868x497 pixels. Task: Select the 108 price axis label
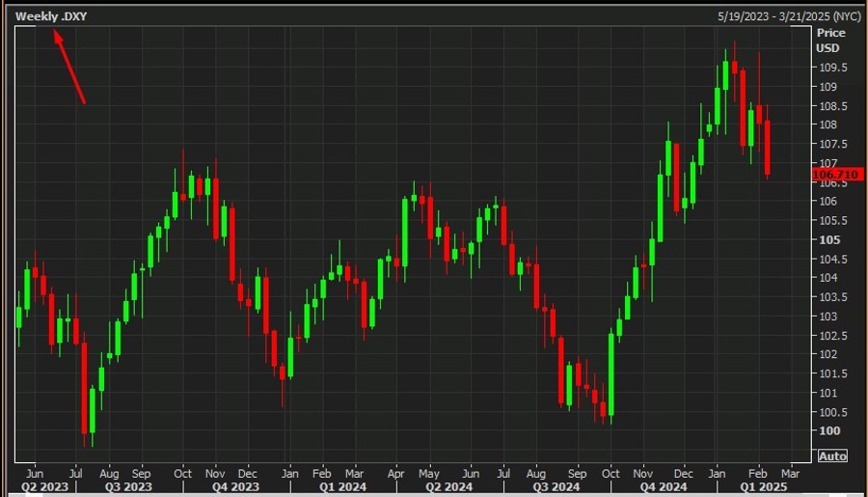[827, 124]
